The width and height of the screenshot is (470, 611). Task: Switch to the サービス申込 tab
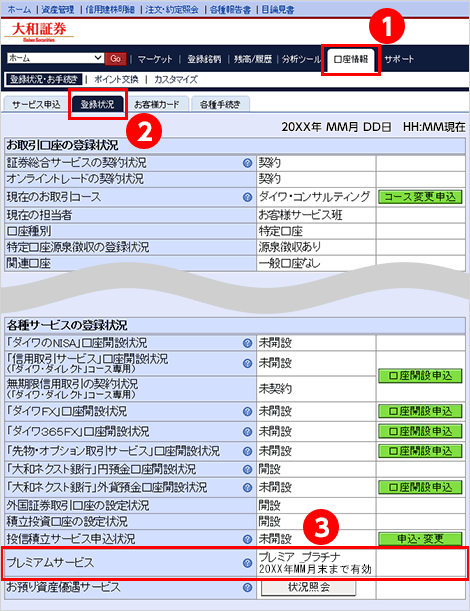(36, 104)
